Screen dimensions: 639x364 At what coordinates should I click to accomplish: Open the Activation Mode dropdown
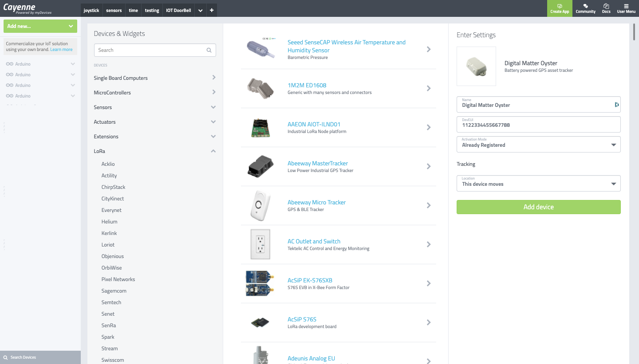(x=538, y=144)
